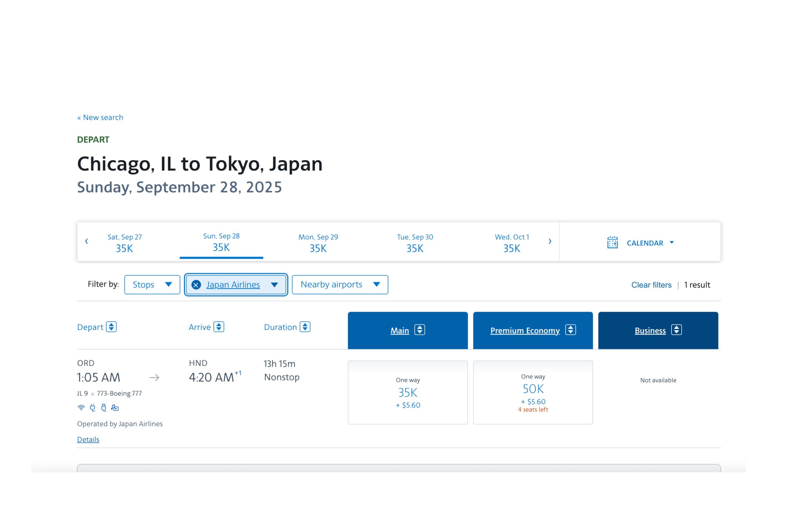This screenshot has width=812, height=528.
Task: Select the 35K Main one-way fare
Action: click(408, 393)
